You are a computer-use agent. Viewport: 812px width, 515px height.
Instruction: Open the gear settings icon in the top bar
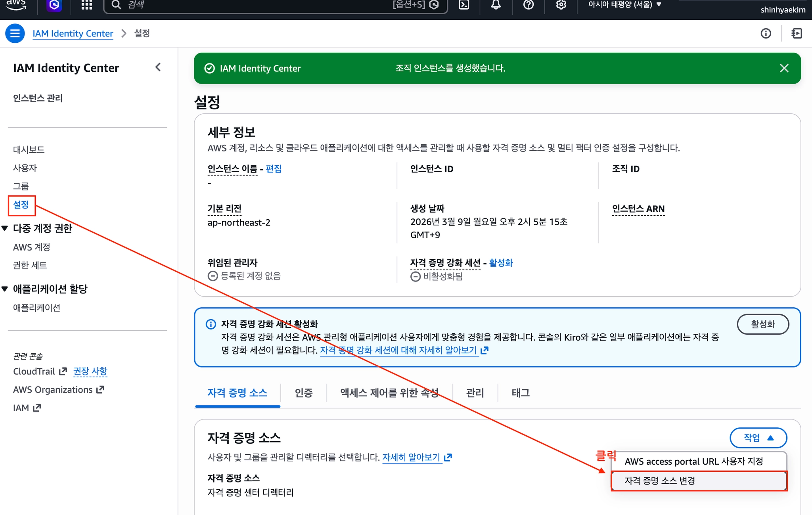pyautogui.click(x=561, y=5)
